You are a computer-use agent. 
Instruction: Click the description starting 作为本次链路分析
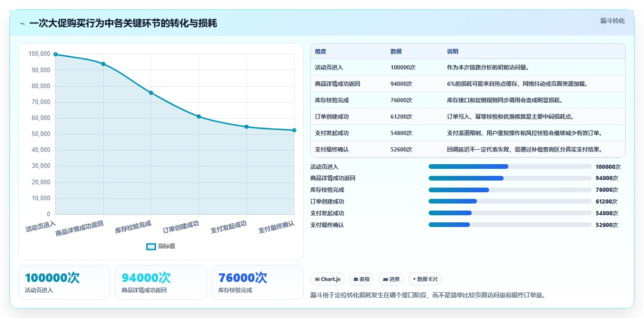(489, 68)
